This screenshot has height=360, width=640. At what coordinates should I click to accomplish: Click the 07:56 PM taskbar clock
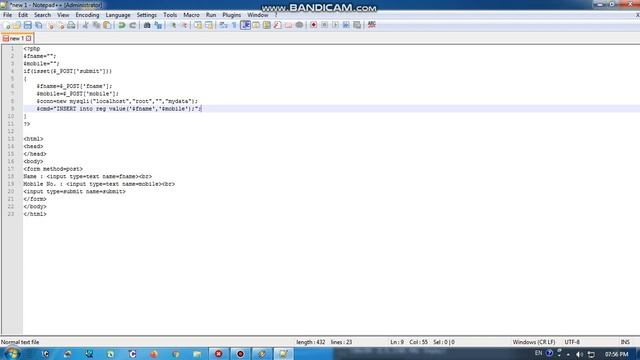click(616, 354)
